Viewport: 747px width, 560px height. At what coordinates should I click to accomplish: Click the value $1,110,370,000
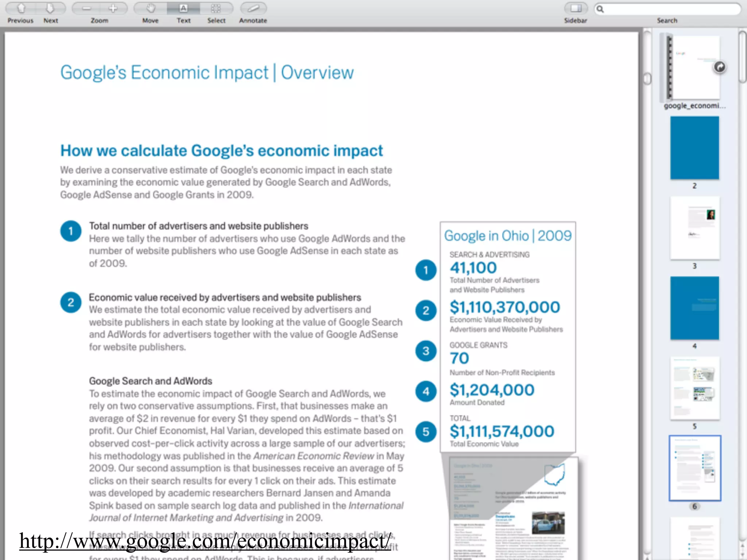click(504, 307)
